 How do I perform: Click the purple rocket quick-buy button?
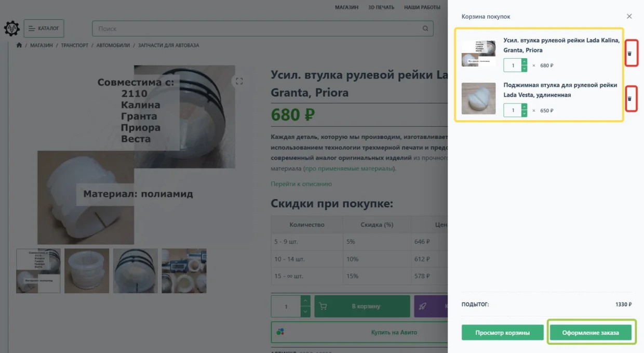(431, 306)
